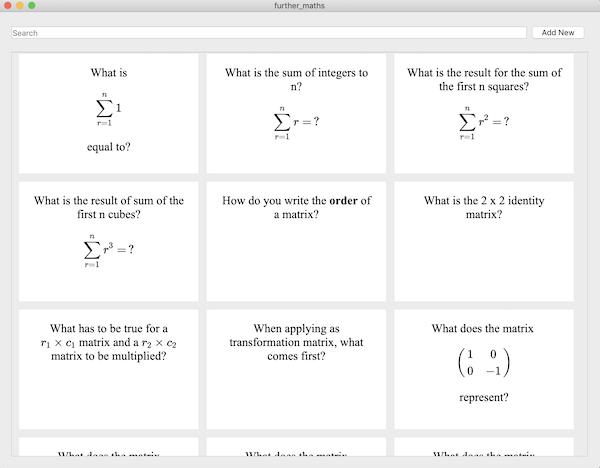The height and width of the screenshot is (468, 600).
Task: Click the sigma r squared formula
Action: (484, 122)
